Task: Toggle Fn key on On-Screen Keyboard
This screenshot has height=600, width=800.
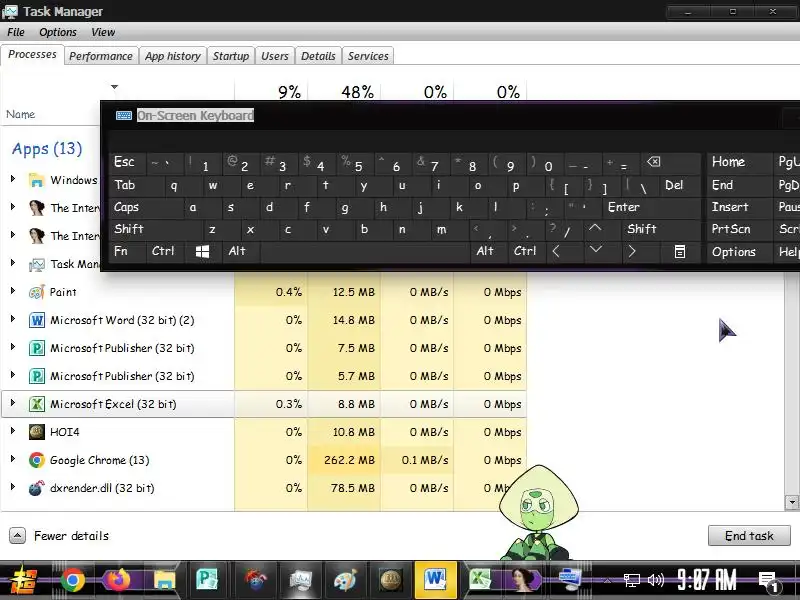Action: click(x=128, y=251)
